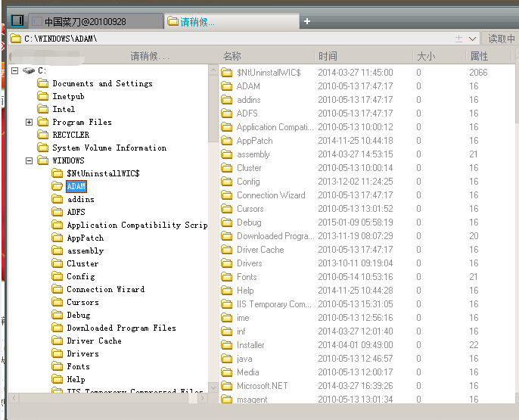Click the open ADAM folder icon in tree
519x420 pixels.
(x=57, y=186)
